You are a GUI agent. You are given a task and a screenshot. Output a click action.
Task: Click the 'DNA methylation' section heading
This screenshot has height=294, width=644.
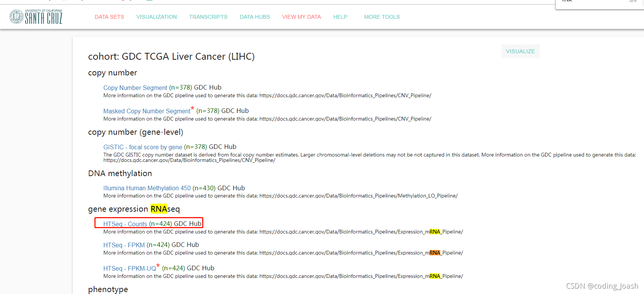[x=120, y=173]
